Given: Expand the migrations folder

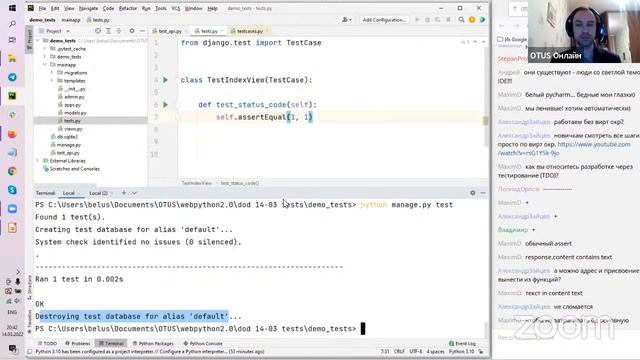Looking at the screenshot, I should click(52, 73).
